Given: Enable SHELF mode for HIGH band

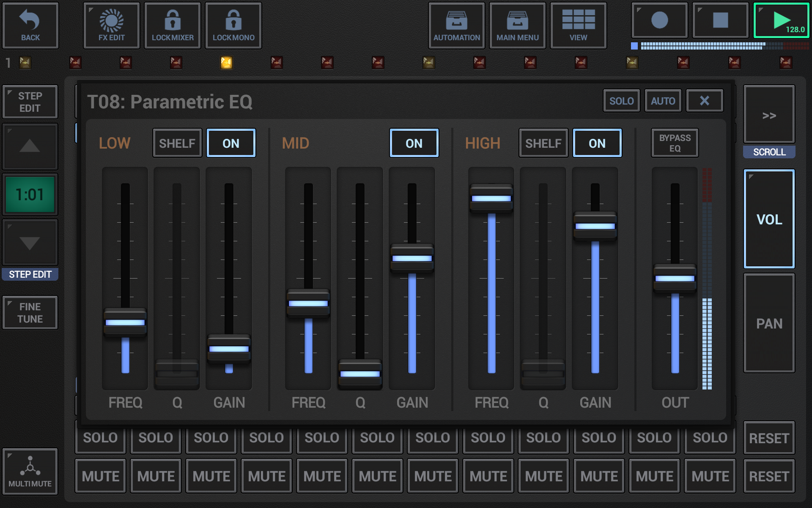Looking at the screenshot, I should pyautogui.click(x=543, y=143).
